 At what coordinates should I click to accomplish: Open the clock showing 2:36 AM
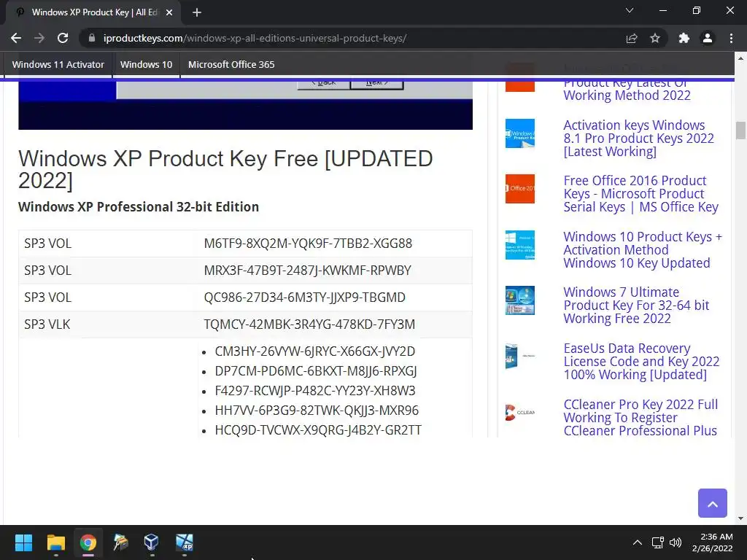tap(713, 542)
